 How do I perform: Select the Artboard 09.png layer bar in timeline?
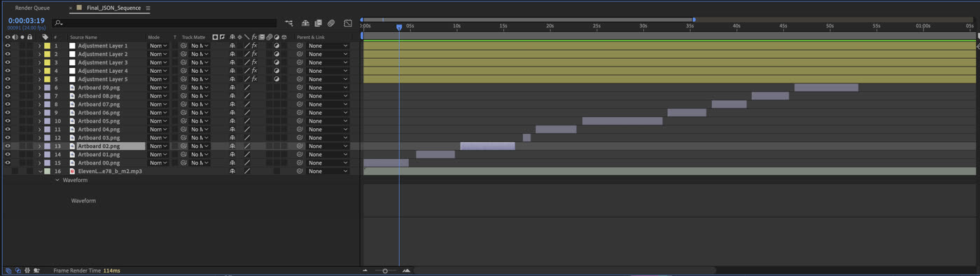coord(826,88)
